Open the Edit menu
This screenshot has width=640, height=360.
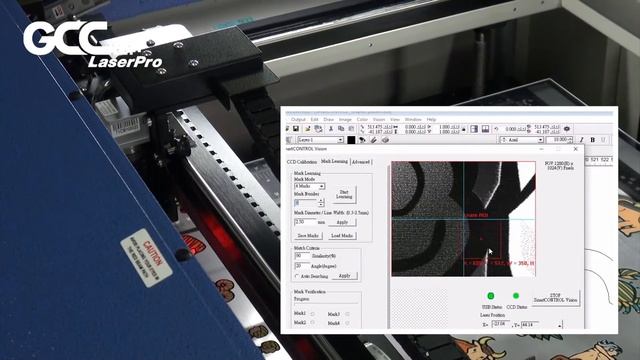(314, 120)
